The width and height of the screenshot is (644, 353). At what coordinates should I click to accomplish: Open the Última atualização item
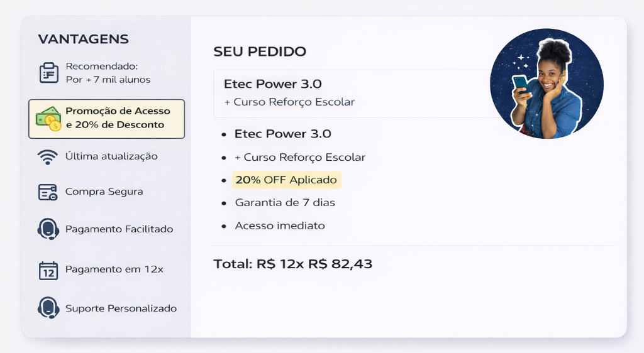(x=111, y=156)
